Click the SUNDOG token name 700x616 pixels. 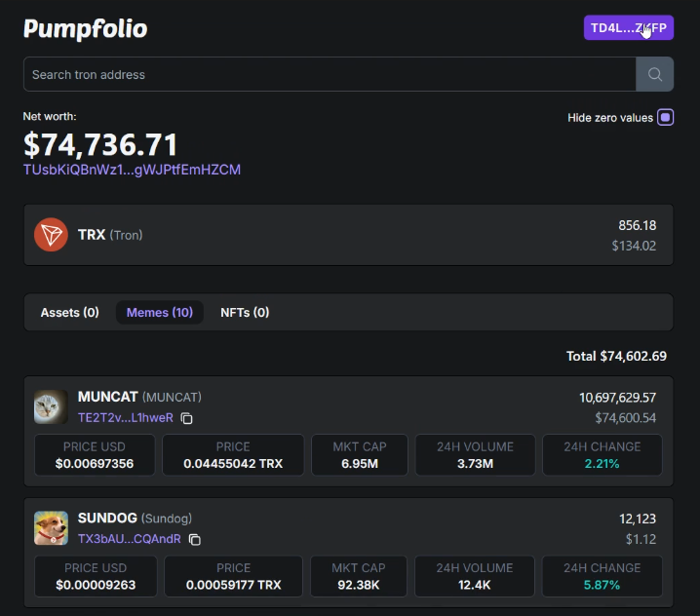[x=107, y=518]
